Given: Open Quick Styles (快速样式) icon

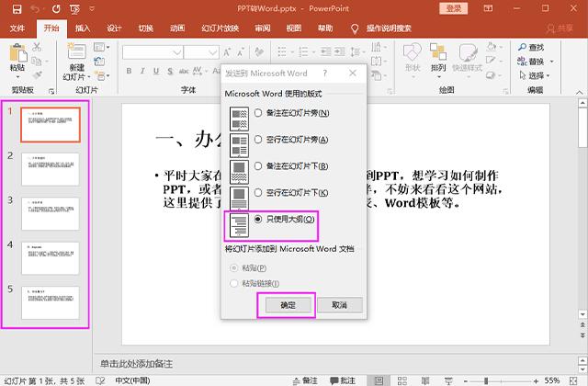Looking at the screenshot, I should pyautogui.click(x=468, y=52).
